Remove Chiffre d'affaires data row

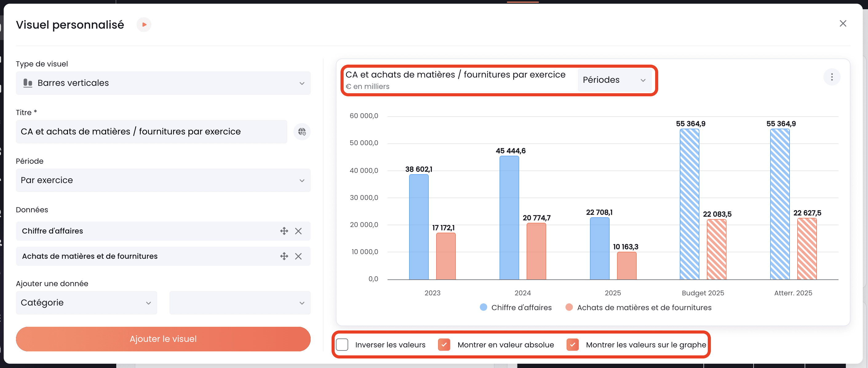click(298, 231)
